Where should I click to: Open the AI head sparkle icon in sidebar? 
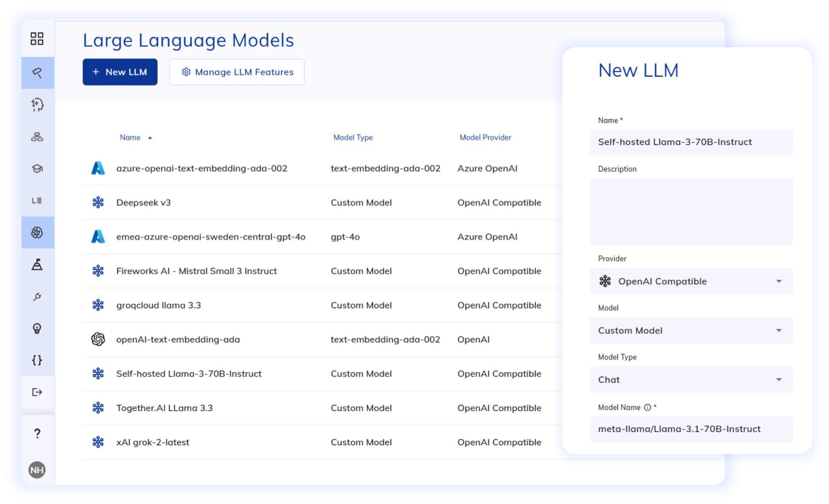[x=37, y=105]
